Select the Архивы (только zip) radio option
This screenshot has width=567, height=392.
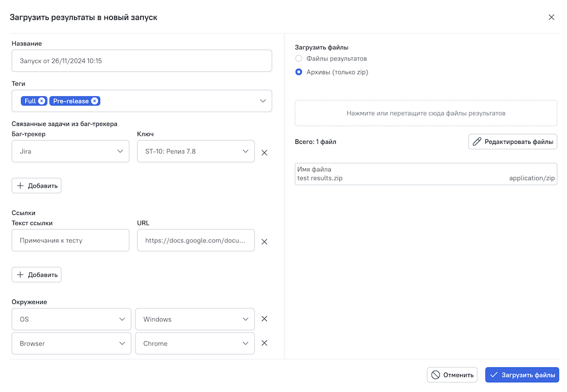(x=299, y=72)
